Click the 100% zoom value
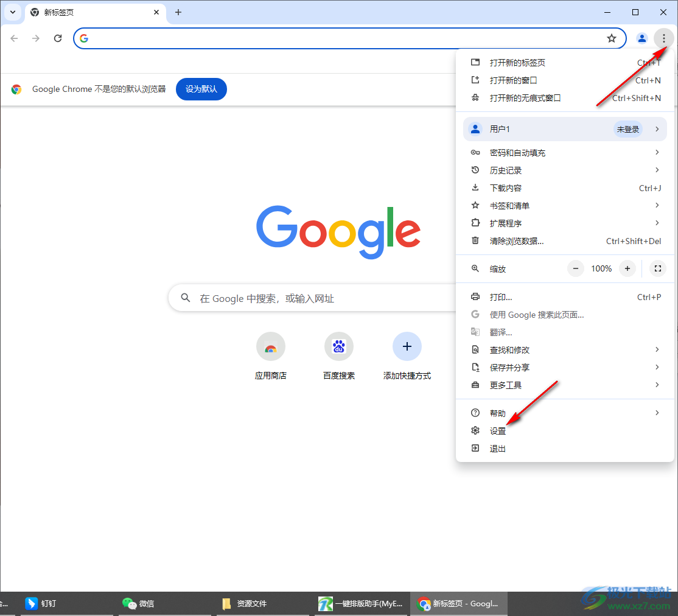The width and height of the screenshot is (678, 616). point(601,268)
